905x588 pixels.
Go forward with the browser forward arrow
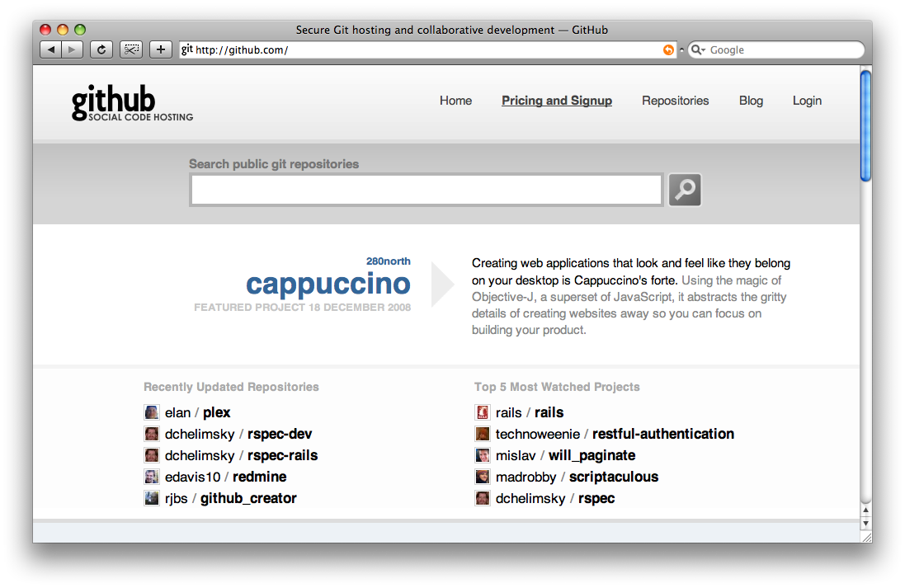tap(72, 49)
